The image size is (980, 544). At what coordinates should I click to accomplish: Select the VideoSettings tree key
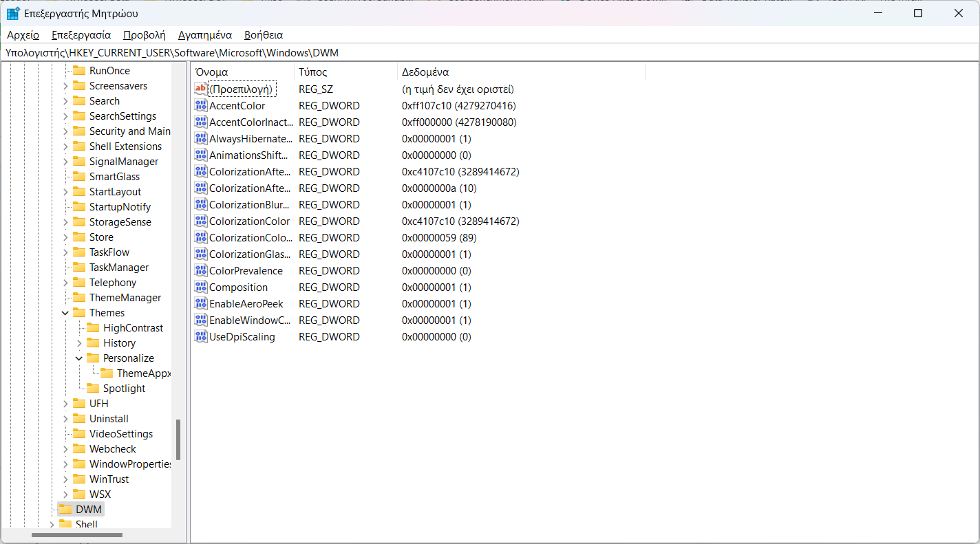tap(121, 434)
